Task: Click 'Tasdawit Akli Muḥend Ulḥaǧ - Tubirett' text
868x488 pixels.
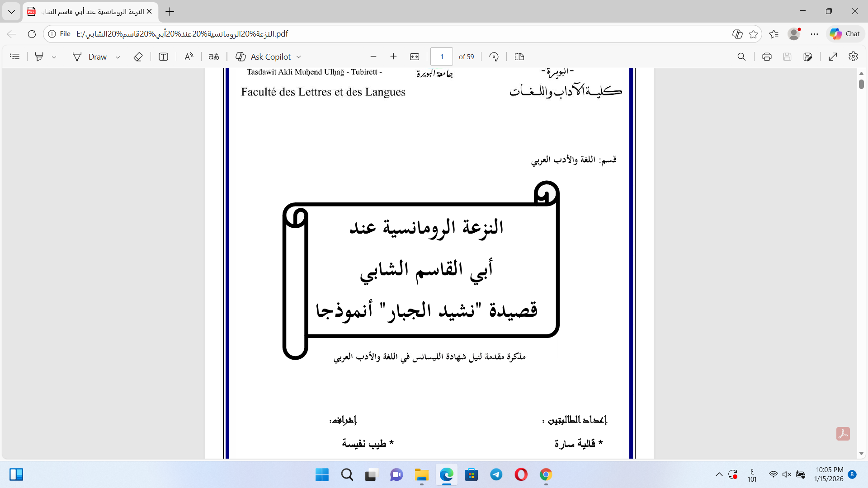Action: click(x=314, y=72)
